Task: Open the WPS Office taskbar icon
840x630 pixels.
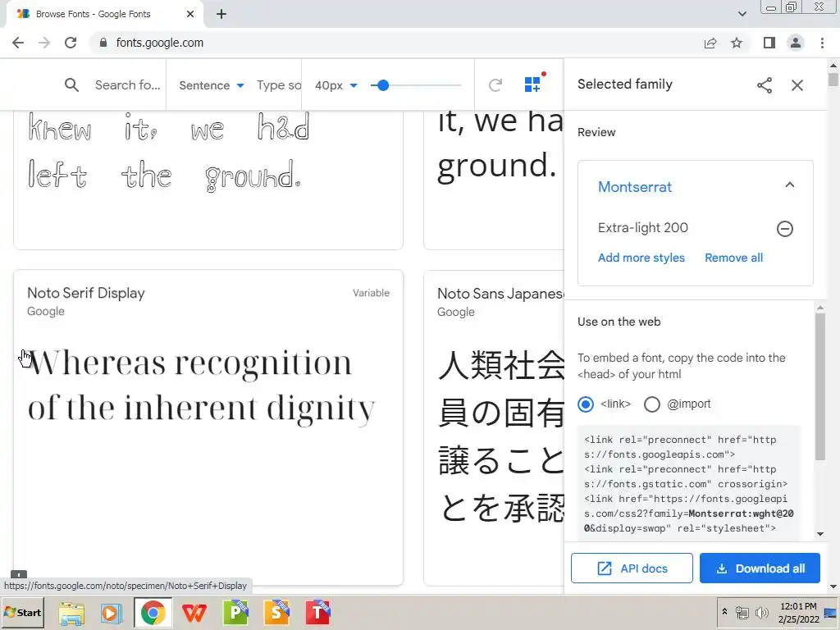Action: [194, 613]
